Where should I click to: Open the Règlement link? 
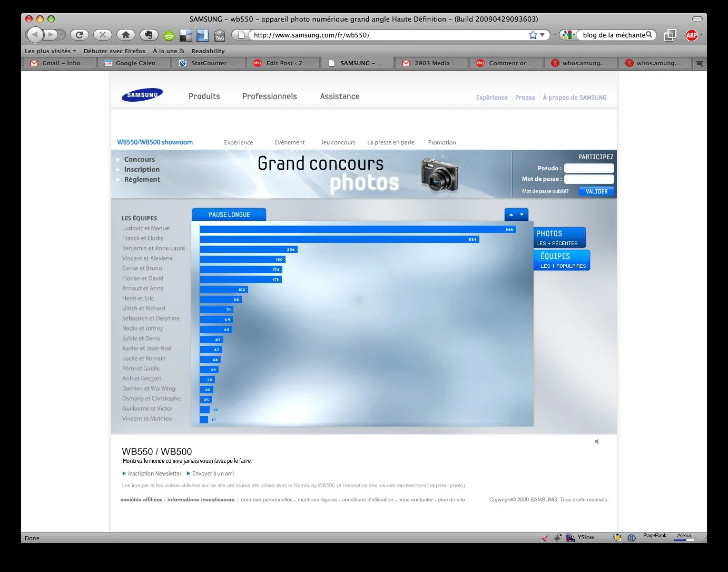pyautogui.click(x=142, y=180)
